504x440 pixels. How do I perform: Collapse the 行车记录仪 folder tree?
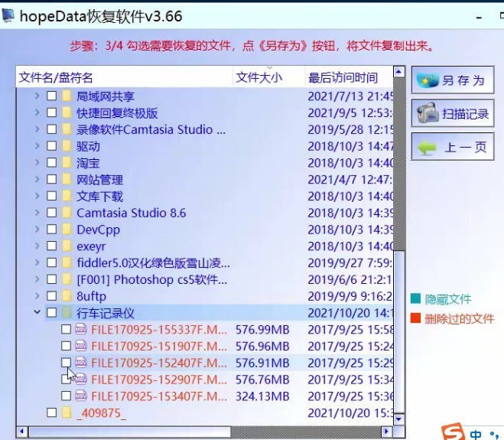coord(37,312)
